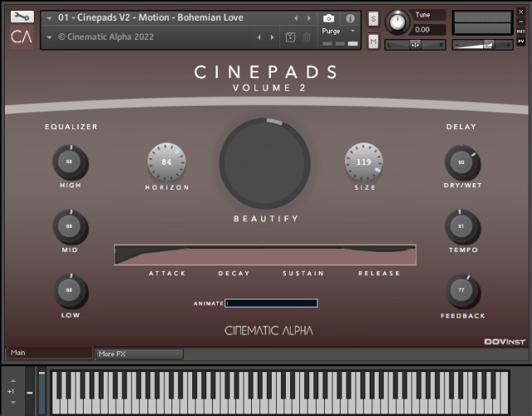Select next snapshot arrow
Image resolution: width=532 pixels, height=416 pixels.
tap(272, 37)
